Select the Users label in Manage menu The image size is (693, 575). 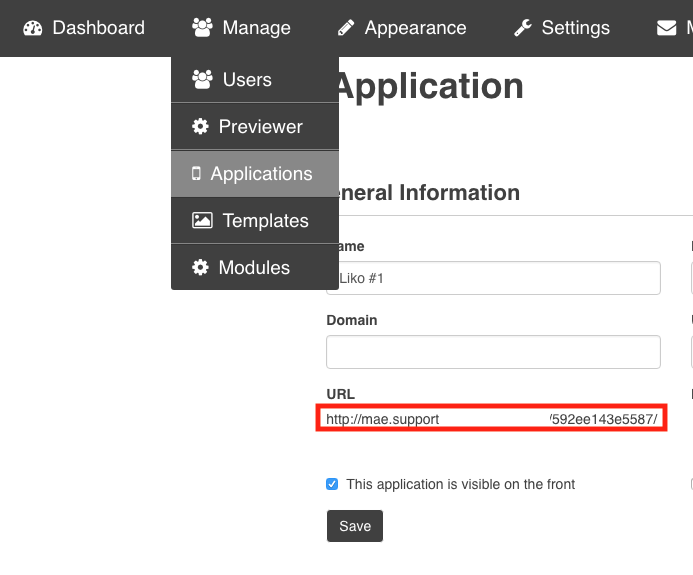click(x=247, y=80)
